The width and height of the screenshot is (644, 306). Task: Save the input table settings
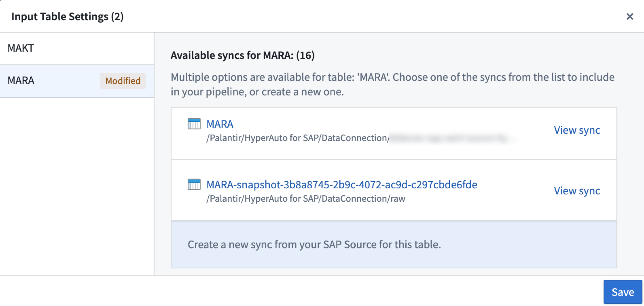point(623,292)
